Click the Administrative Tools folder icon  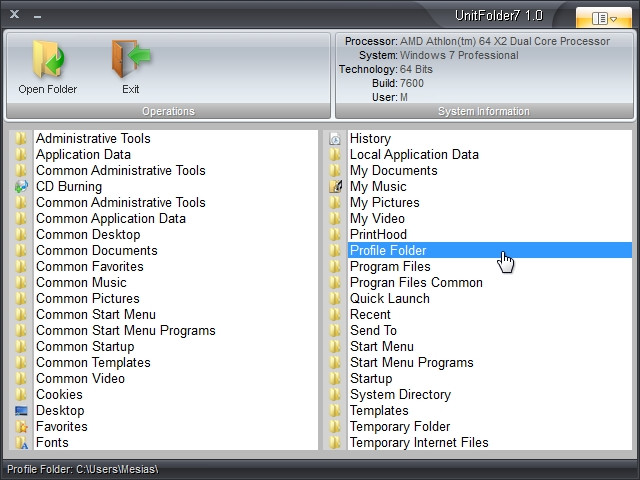pos(21,139)
